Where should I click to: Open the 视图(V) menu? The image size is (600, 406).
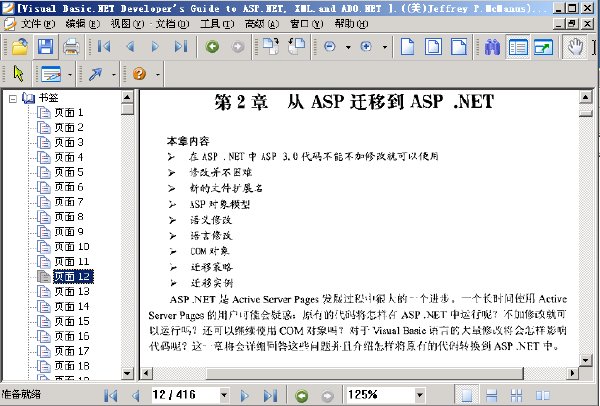click(x=127, y=24)
